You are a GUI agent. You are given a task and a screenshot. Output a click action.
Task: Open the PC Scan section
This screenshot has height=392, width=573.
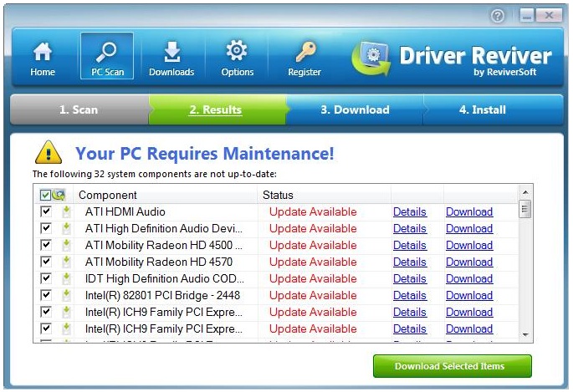[107, 57]
